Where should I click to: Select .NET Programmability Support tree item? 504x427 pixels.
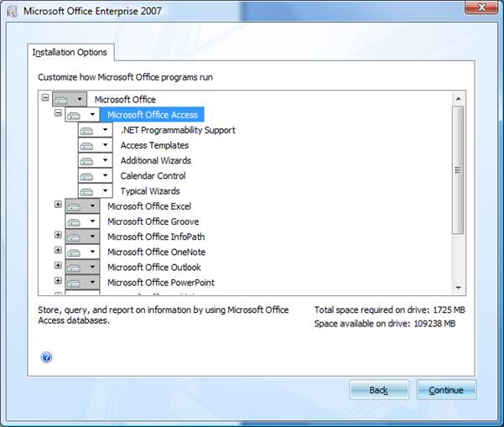tap(178, 130)
